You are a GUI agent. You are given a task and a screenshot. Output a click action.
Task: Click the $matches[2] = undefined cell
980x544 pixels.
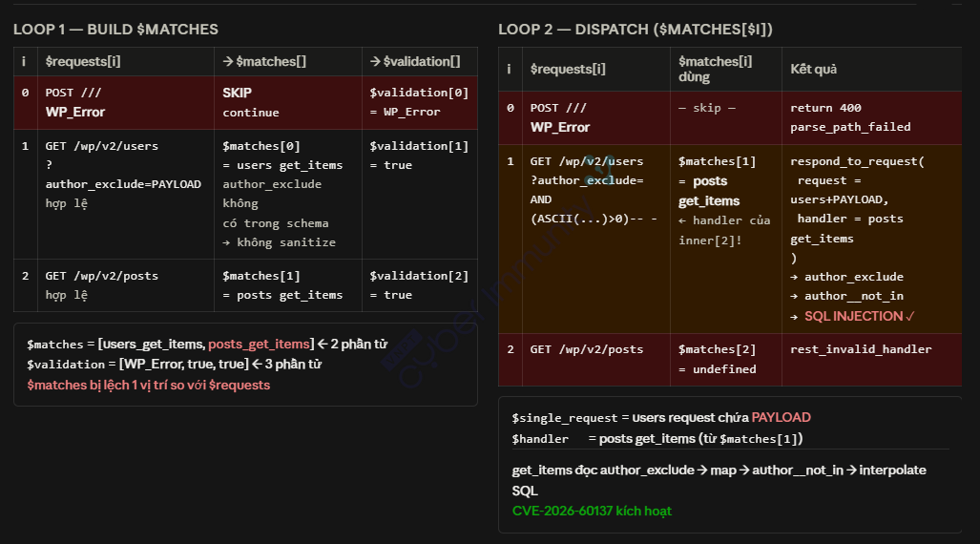coord(725,360)
